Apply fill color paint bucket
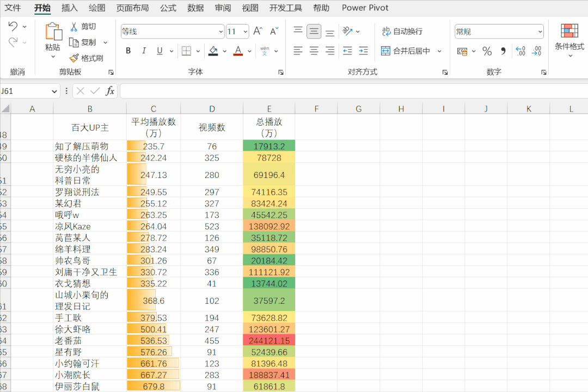This screenshot has width=588, height=392. (x=213, y=51)
